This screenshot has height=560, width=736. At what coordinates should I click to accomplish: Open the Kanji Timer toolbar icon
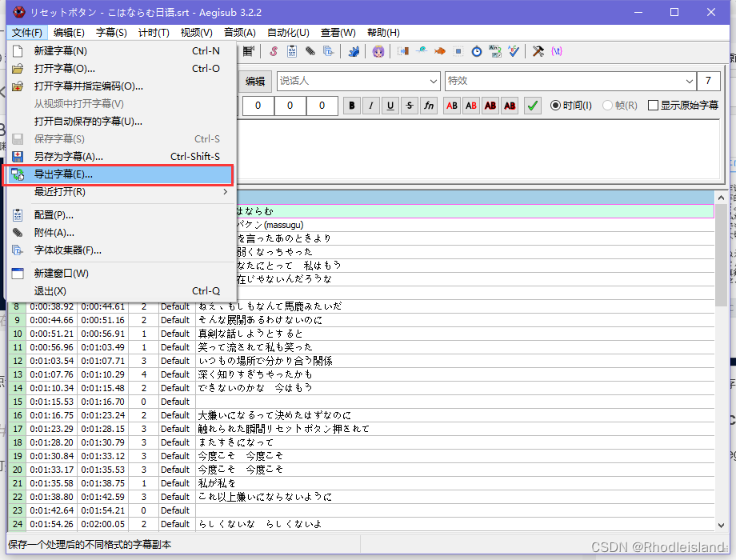click(x=495, y=51)
